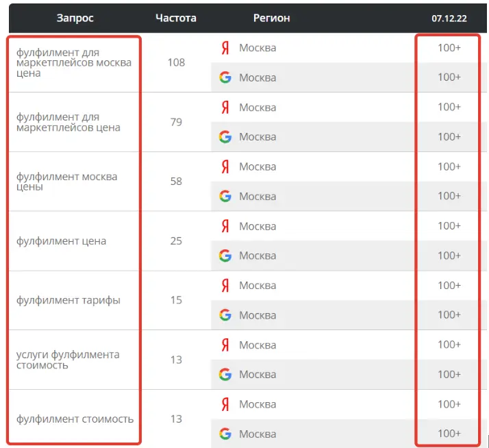Open the query 'фулфилмент тарифы'
The image size is (489, 448).
(x=68, y=300)
